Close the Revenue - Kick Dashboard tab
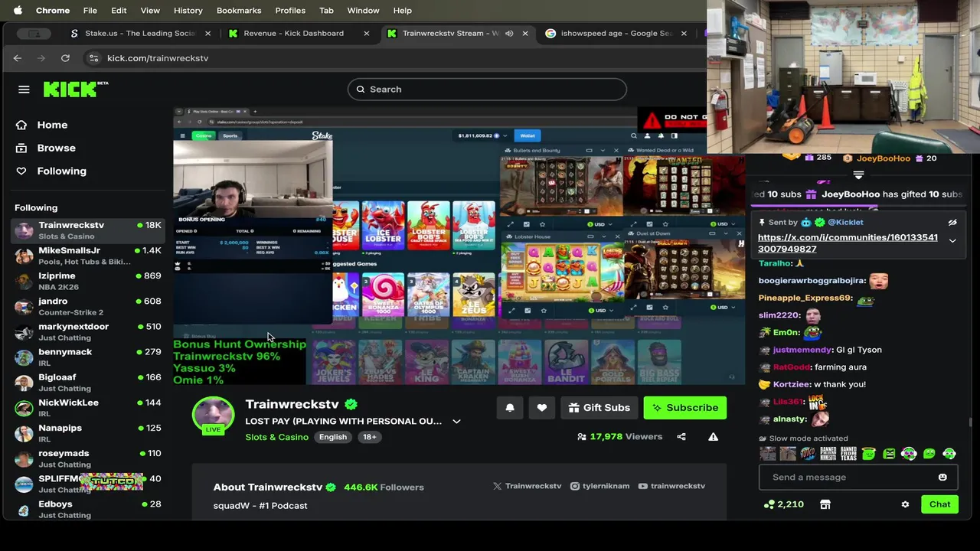980x551 pixels. pos(367,34)
